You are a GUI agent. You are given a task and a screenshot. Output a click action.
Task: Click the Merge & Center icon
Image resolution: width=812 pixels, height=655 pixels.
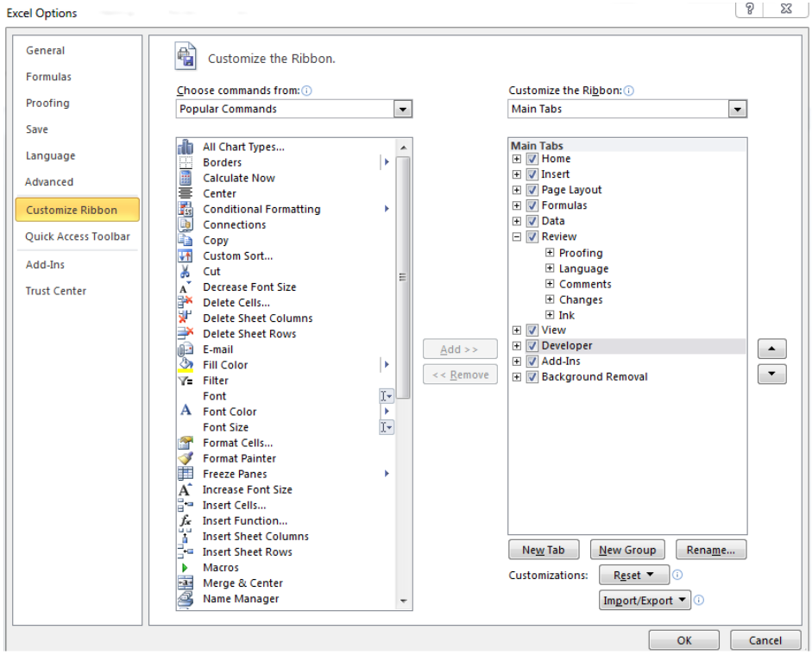pyautogui.click(x=186, y=583)
